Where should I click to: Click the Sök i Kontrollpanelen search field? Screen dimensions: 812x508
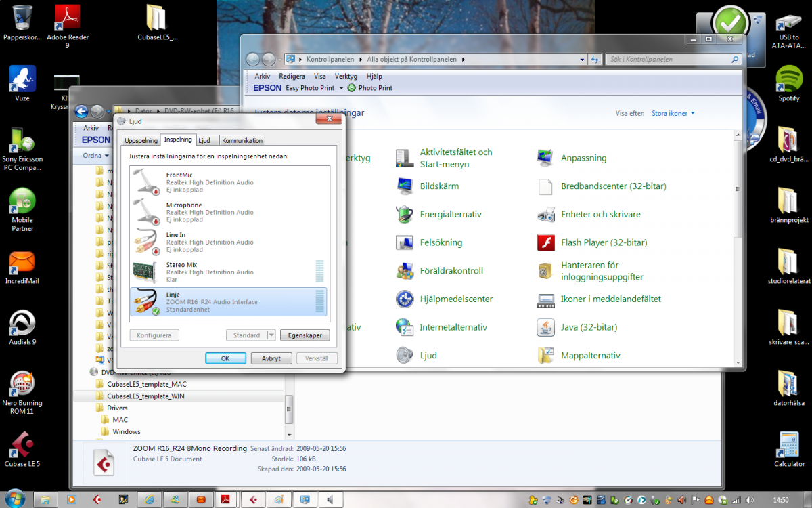[674, 60]
